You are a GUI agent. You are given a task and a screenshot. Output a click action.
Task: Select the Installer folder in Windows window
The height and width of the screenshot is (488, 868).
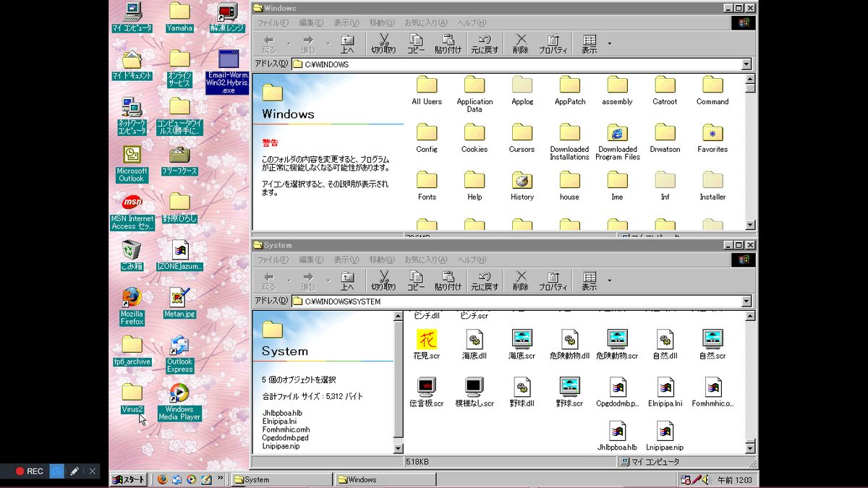[712, 186]
